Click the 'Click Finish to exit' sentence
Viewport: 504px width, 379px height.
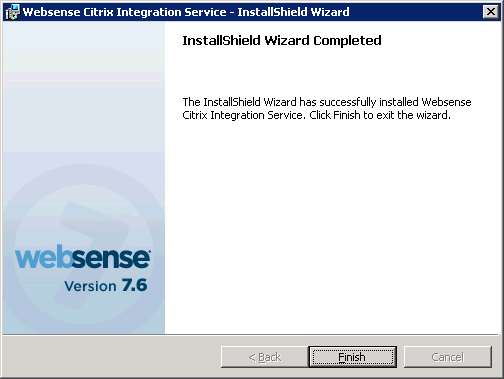point(380,115)
